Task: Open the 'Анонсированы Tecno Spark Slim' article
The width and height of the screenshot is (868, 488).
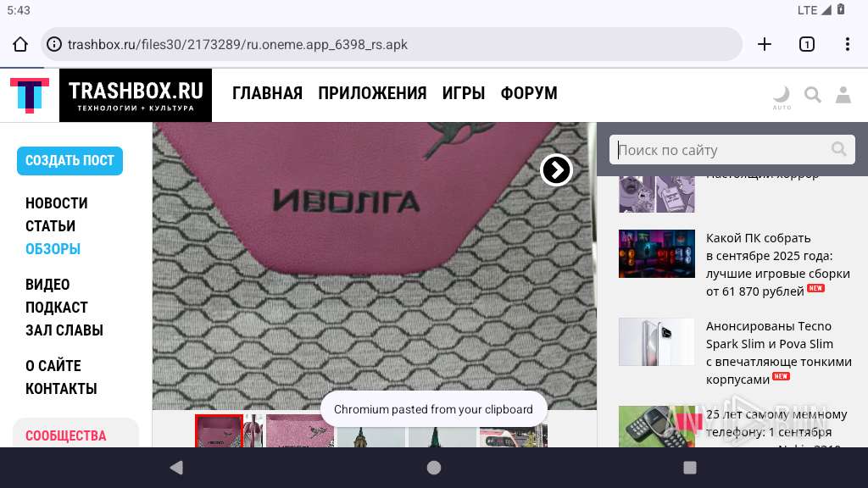Action: pos(778,352)
